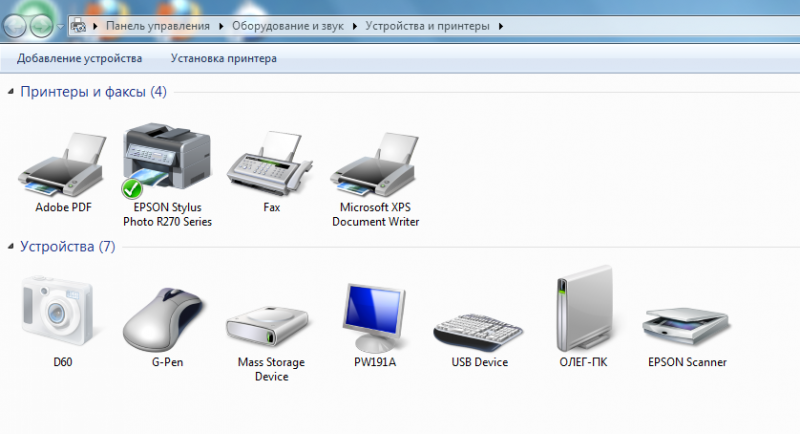
Task: Click the devices icon in address bar
Action: (x=78, y=25)
